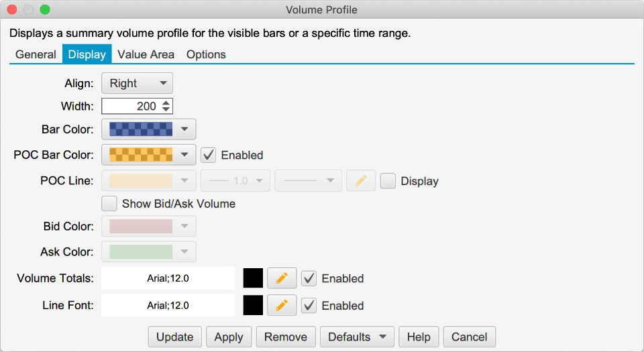Click into the Width input field

coord(130,106)
